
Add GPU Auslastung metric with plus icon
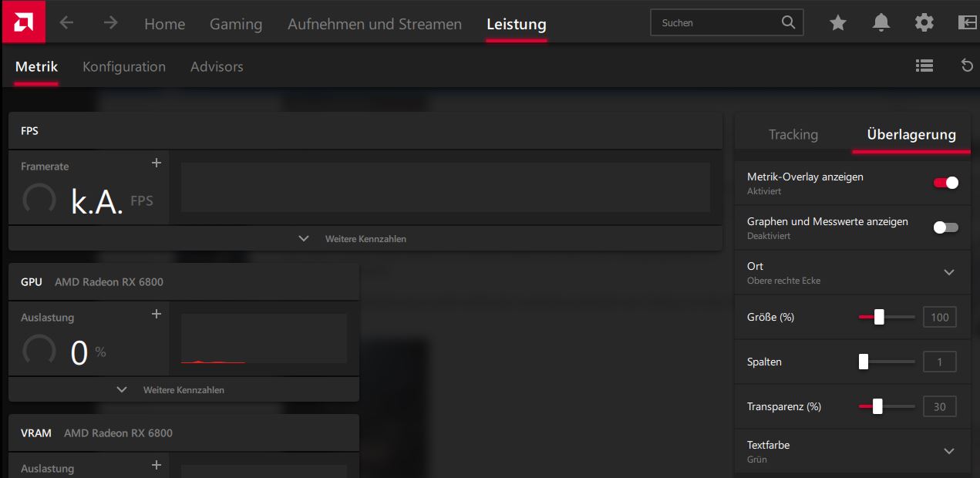(x=157, y=314)
